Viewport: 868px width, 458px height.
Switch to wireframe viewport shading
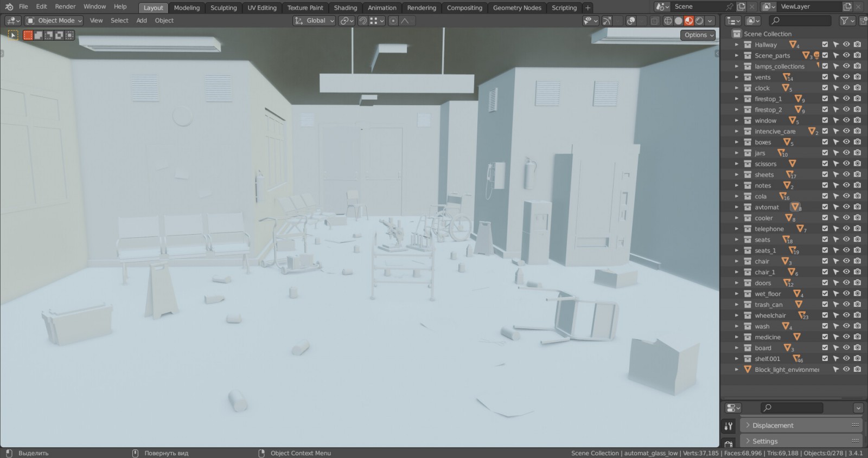[668, 21]
